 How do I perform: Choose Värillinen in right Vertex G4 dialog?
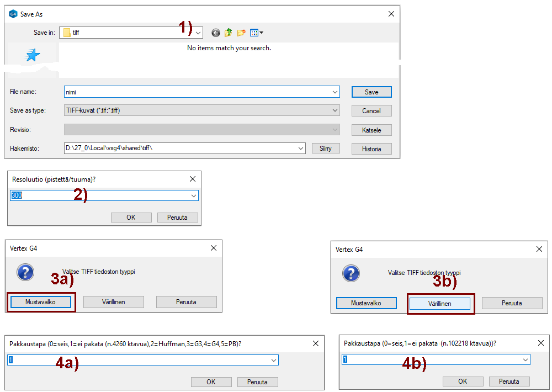click(440, 303)
